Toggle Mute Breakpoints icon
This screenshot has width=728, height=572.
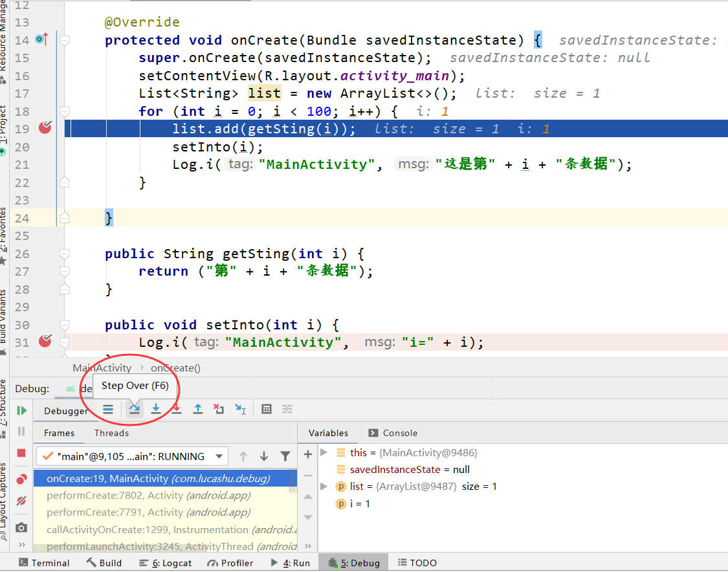[x=21, y=501]
